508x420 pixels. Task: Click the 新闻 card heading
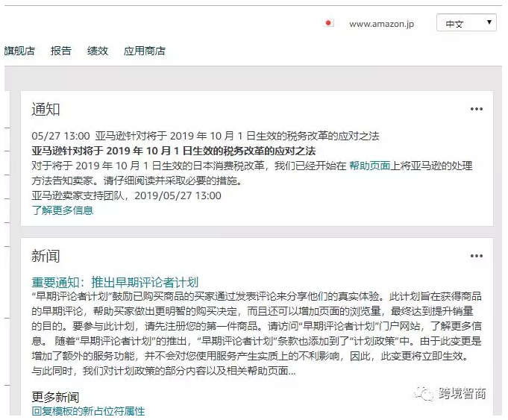pyautogui.click(x=46, y=256)
